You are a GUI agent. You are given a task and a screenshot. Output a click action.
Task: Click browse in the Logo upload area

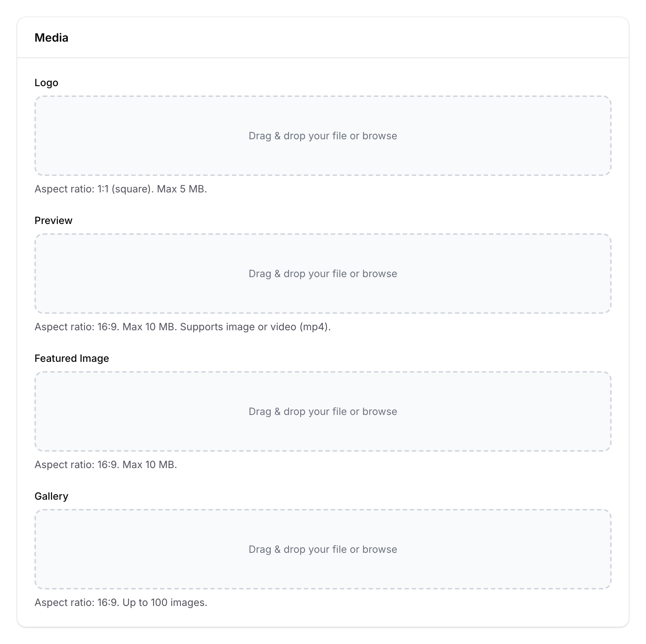point(379,136)
